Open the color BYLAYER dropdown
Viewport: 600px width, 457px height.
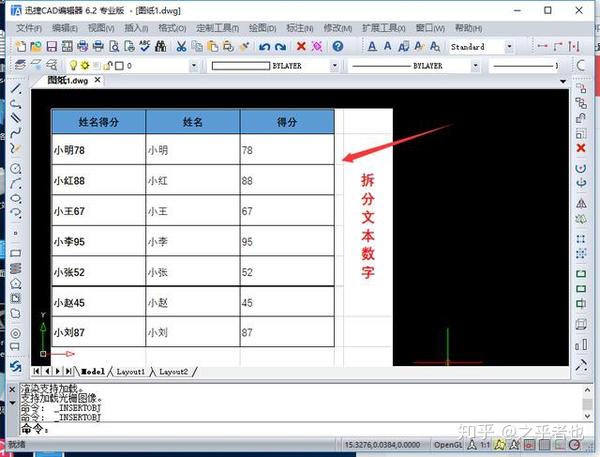pos(335,66)
